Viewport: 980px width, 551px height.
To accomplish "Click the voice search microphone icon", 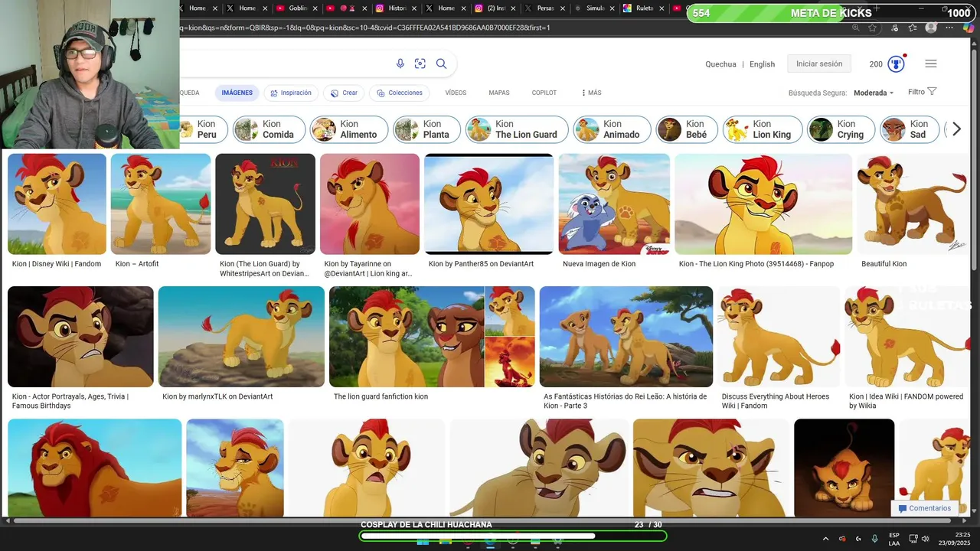I will click(400, 64).
